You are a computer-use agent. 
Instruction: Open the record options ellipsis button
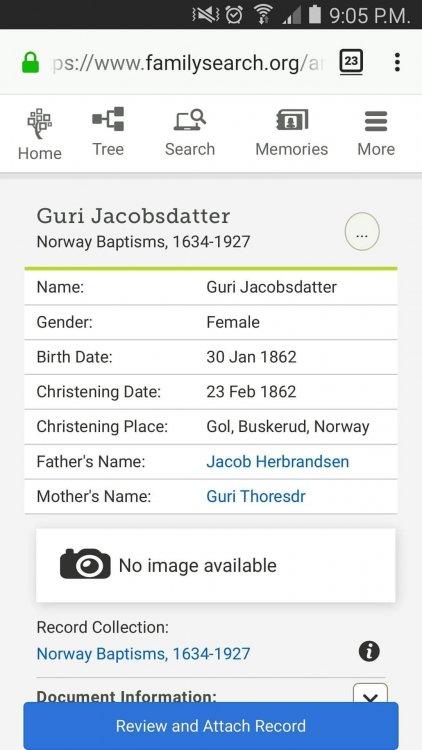[362, 232]
